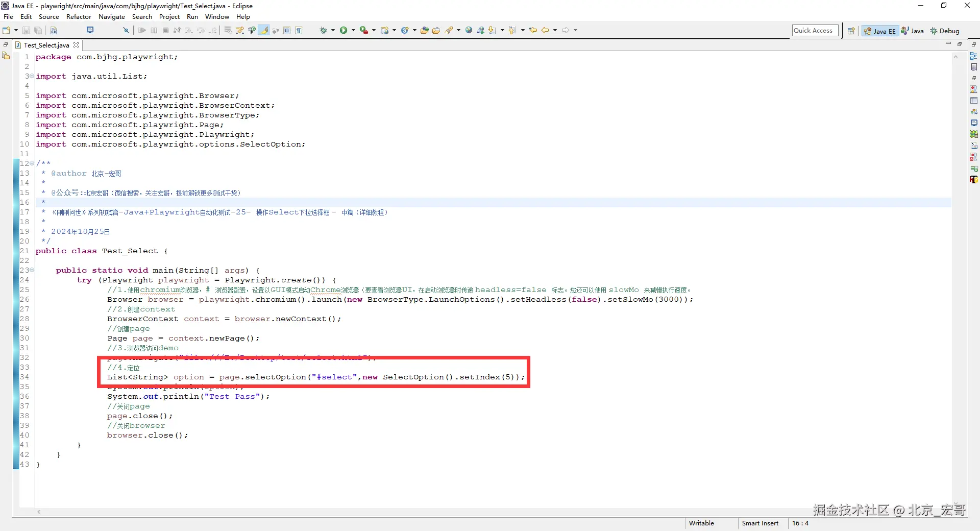Switch to the Debug perspective
The height and width of the screenshot is (531, 980).
[945, 31]
